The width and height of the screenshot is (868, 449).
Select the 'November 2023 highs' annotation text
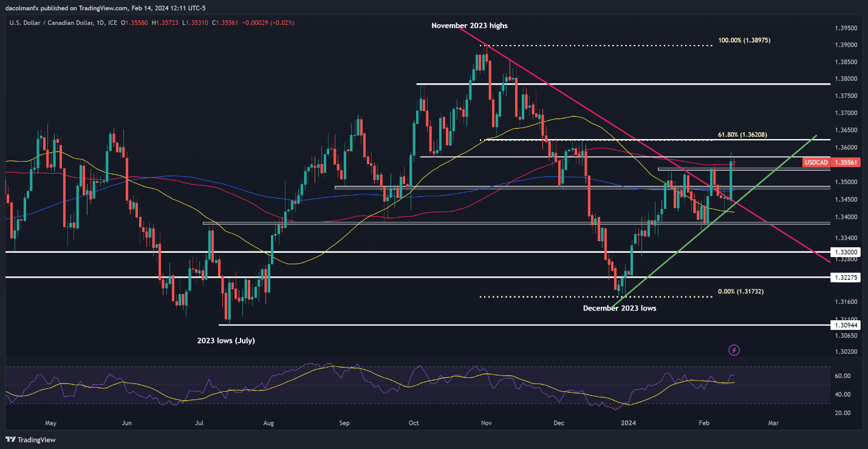(x=470, y=26)
